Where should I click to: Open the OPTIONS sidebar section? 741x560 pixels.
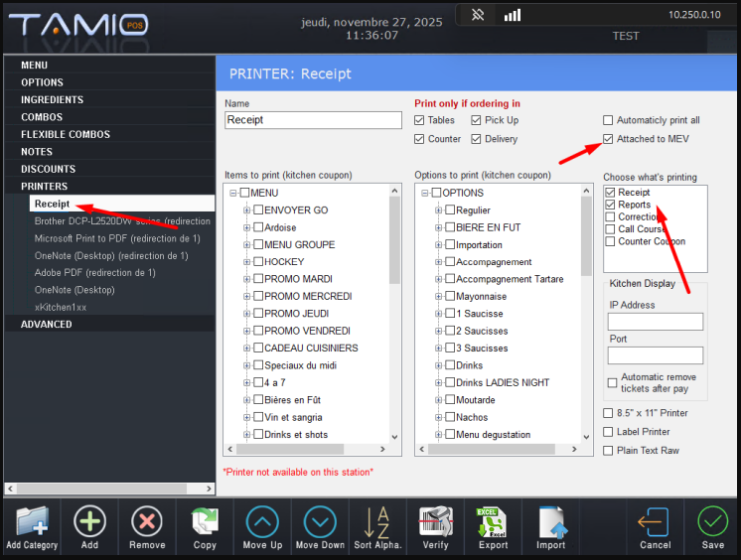tap(109, 82)
